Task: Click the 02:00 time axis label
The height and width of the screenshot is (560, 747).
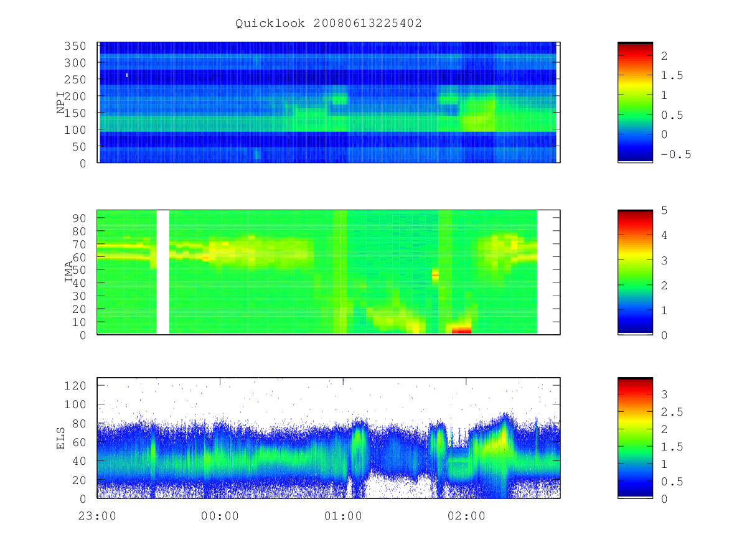Action: (467, 516)
